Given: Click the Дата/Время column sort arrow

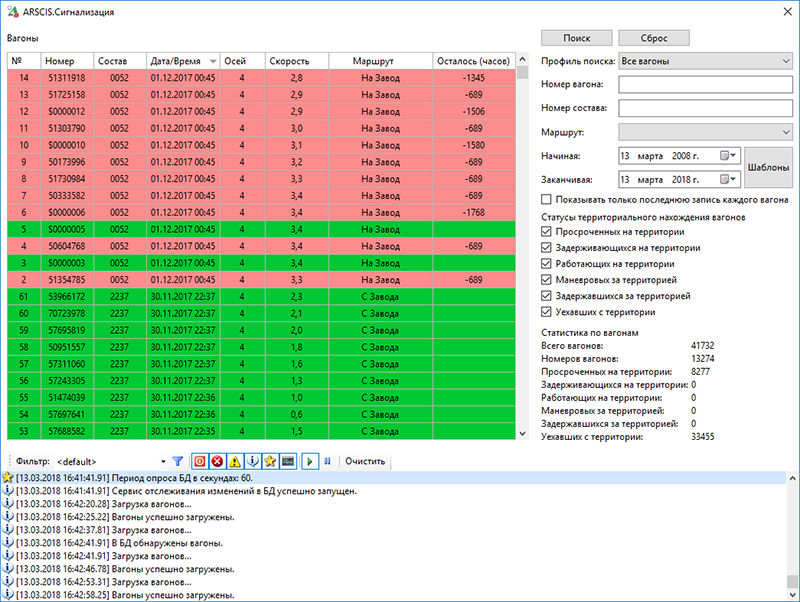Looking at the screenshot, I should (213, 61).
